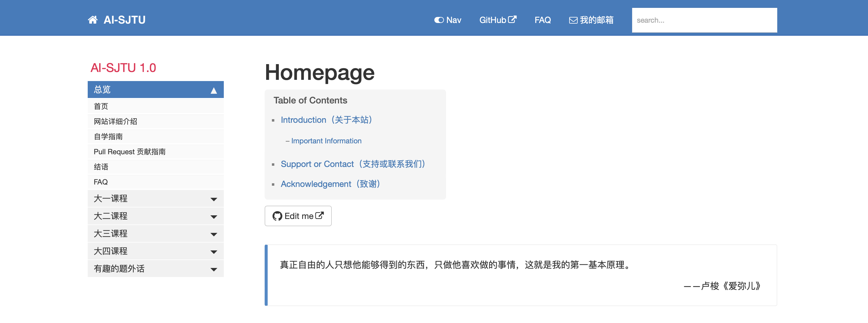
Task: Open FAQ in the top navigation bar
Action: (x=543, y=20)
